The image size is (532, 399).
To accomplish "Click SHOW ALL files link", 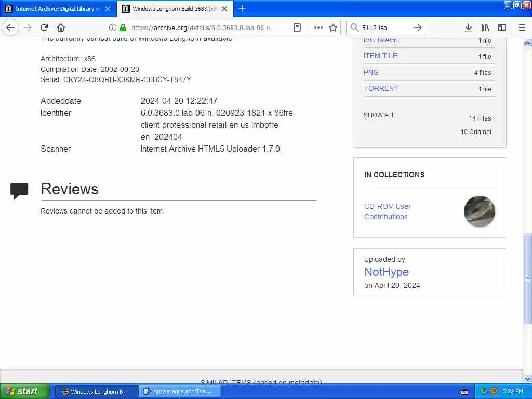I will (x=379, y=115).
